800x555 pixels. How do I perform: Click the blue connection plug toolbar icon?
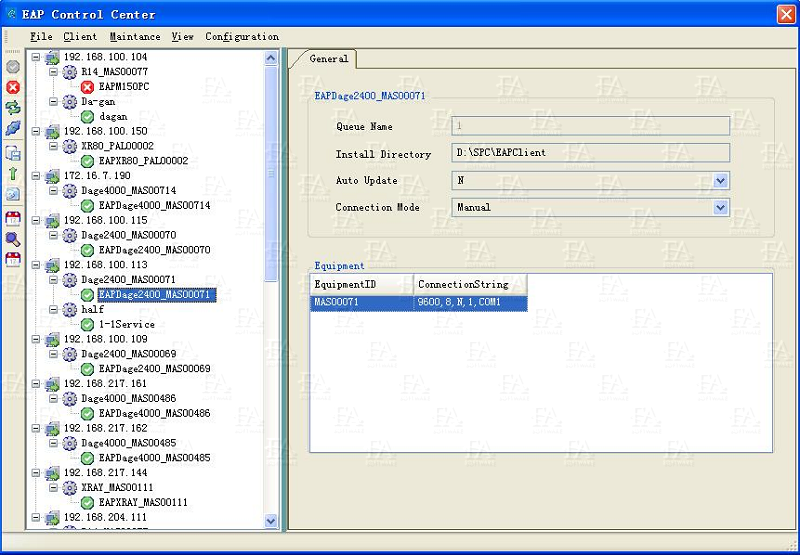[x=13, y=128]
